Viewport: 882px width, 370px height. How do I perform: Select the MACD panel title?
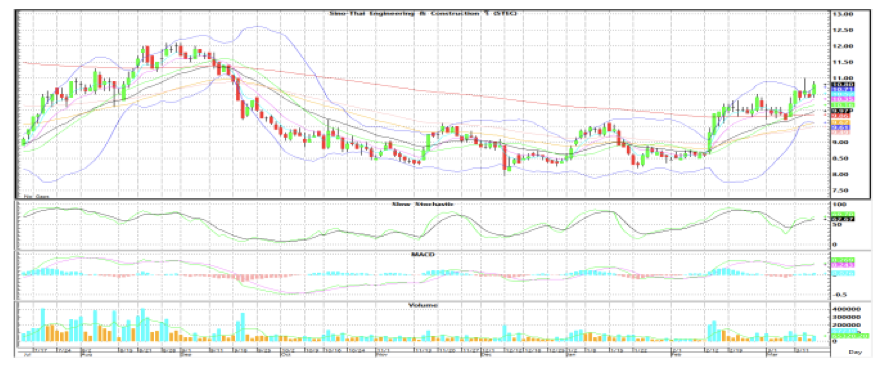(x=423, y=254)
